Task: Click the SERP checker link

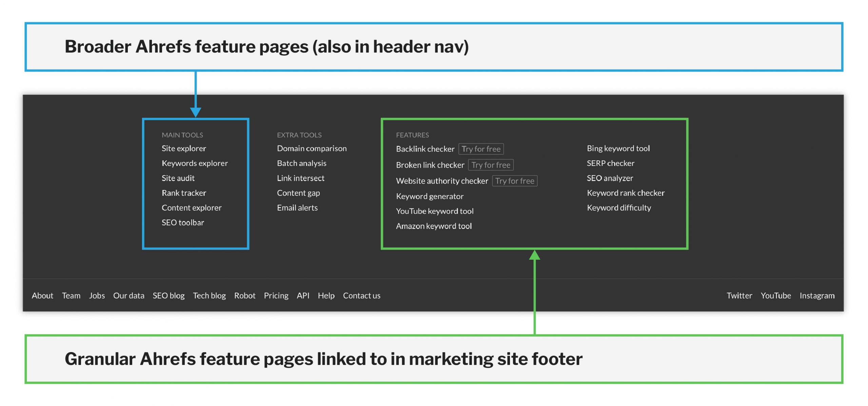Action: 610,163
